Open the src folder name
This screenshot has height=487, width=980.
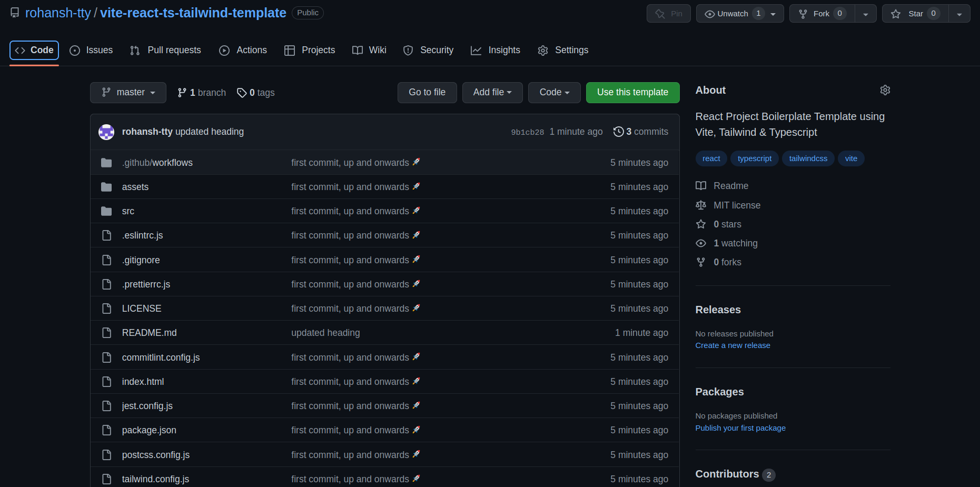click(128, 211)
